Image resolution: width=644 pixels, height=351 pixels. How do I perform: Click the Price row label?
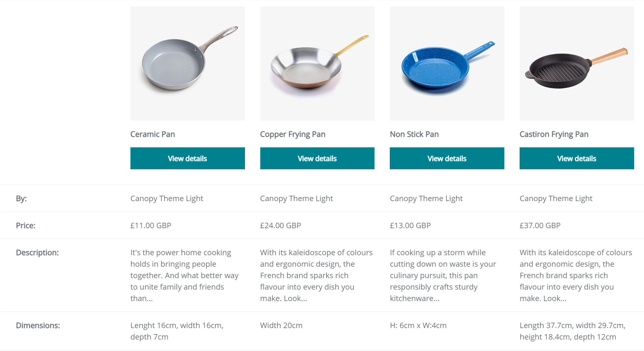tap(26, 225)
